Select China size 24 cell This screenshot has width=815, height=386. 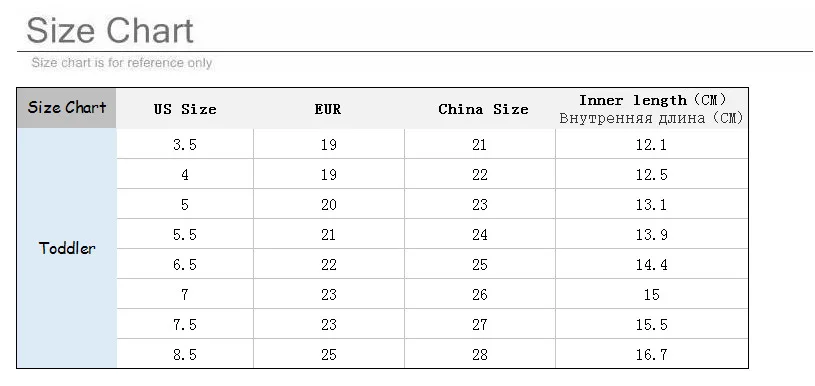pyautogui.click(x=480, y=234)
